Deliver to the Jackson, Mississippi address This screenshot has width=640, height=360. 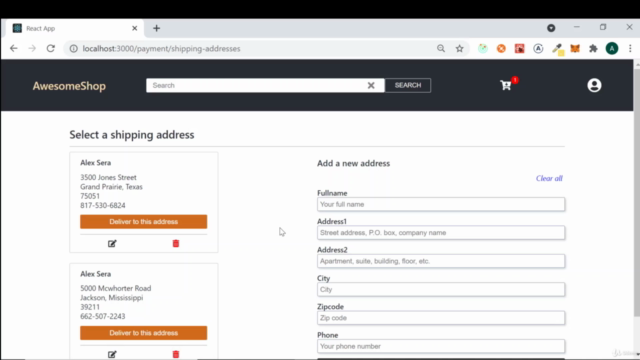[144, 333]
